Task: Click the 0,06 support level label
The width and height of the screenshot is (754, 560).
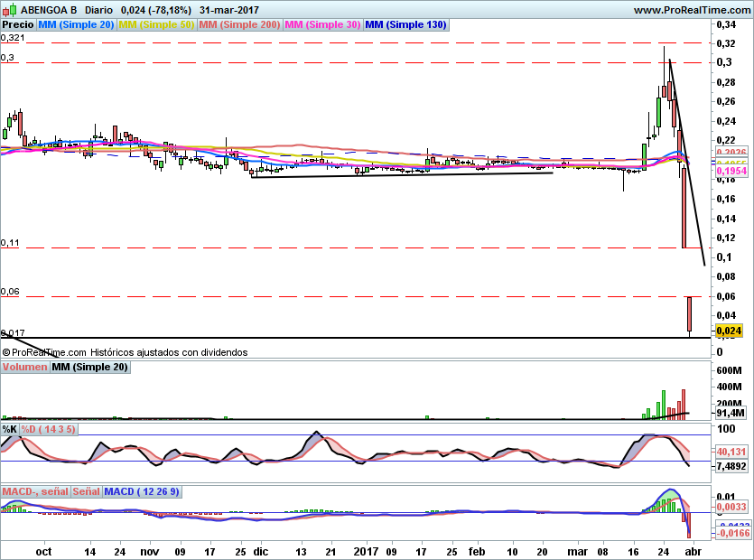Action: [10, 291]
